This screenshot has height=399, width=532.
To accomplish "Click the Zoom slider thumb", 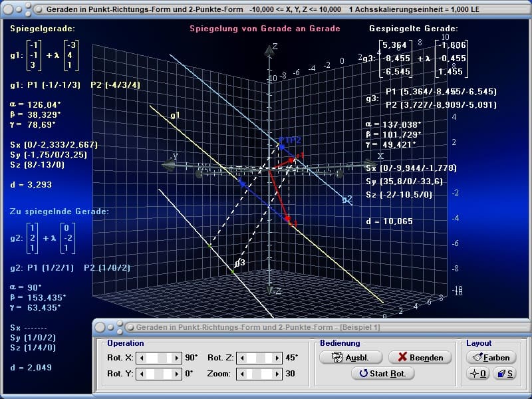I will coord(257,374).
